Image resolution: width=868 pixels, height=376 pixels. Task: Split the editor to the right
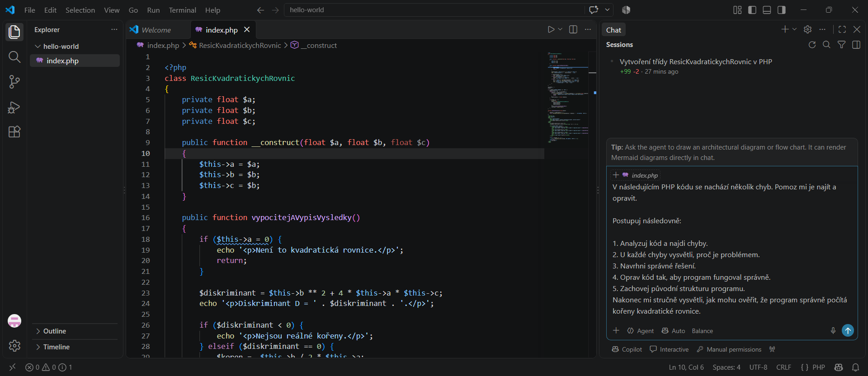[573, 29]
